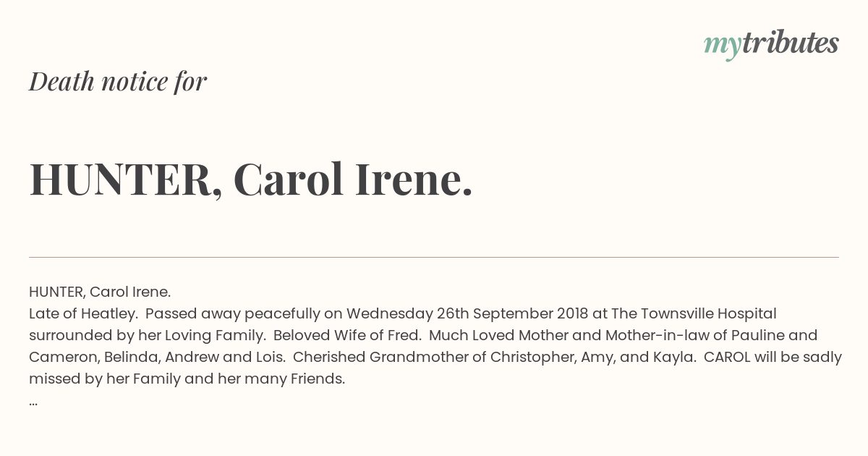Click the 'Late of Heatley' text

tap(83, 313)
